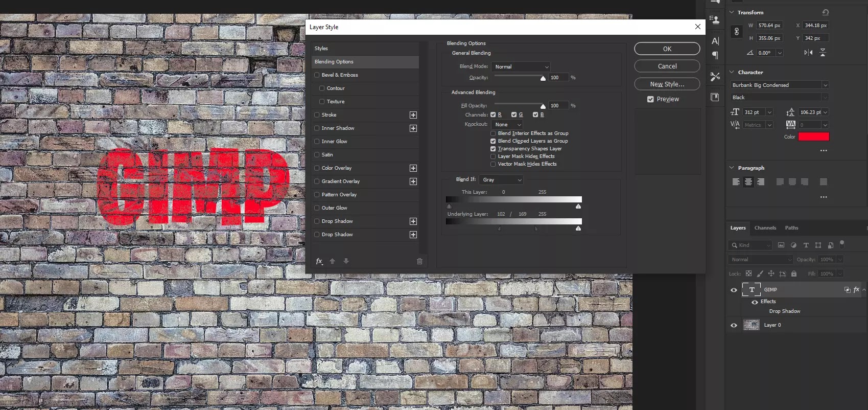Click the plus icon beside Color Overlay
Viewport: 868px width, 410px height.
pos(413,168)
